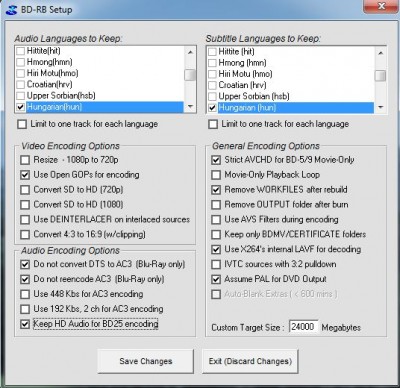Disable Use Open GOPs for encoding
Viewport: 400px width, 388px height.
click(25, 175)
